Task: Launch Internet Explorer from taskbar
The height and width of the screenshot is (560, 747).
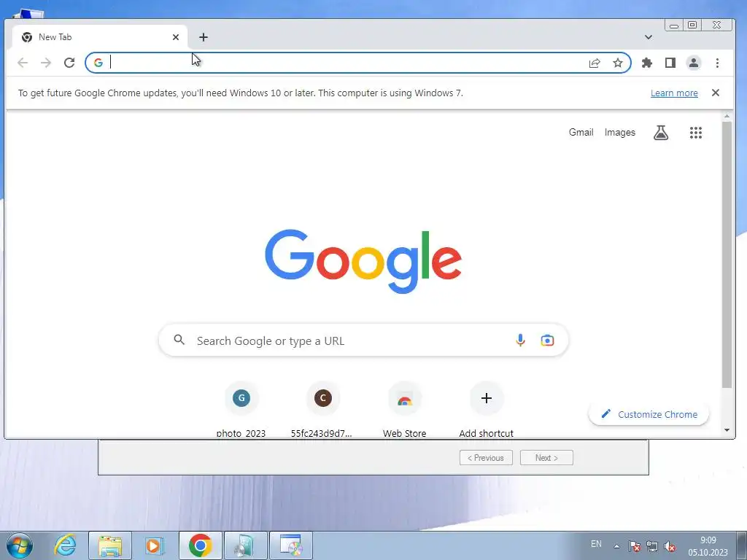Action: (x=65, y=545)
